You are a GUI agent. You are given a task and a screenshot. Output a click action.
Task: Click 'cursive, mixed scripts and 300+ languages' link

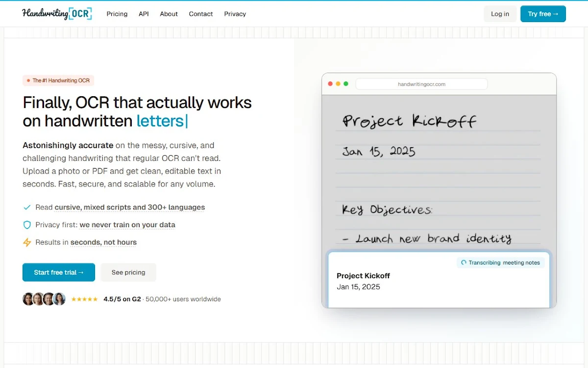tap(130, 207)
